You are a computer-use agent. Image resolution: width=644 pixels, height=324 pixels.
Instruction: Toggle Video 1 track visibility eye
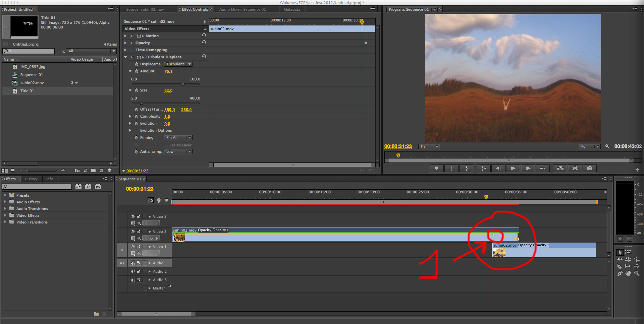pyautogui.click(x=133, y=247)
